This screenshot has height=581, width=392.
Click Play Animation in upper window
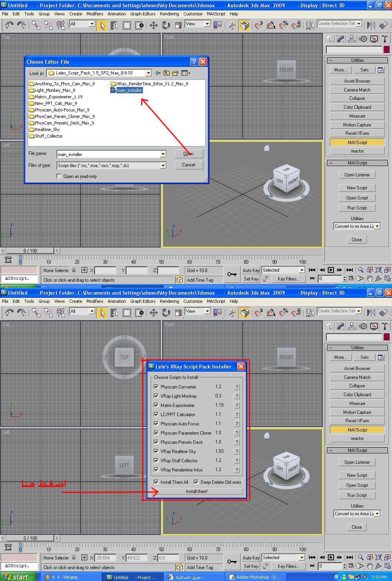331,270
